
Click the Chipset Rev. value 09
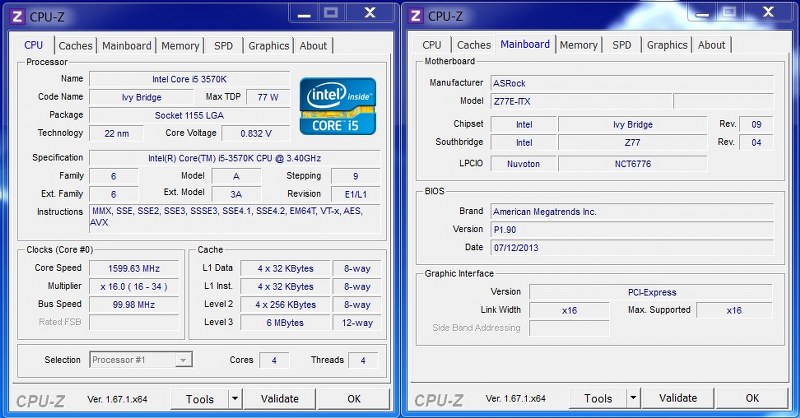756,125
